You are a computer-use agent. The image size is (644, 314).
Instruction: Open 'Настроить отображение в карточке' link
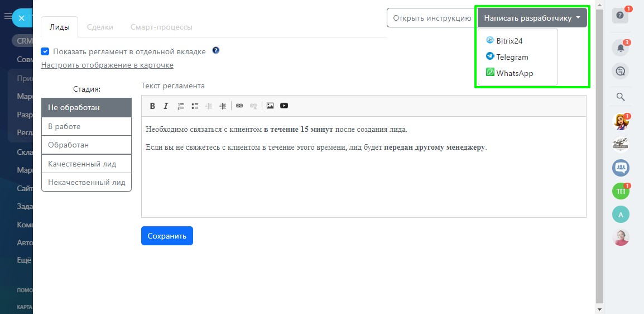click(107, 65)
